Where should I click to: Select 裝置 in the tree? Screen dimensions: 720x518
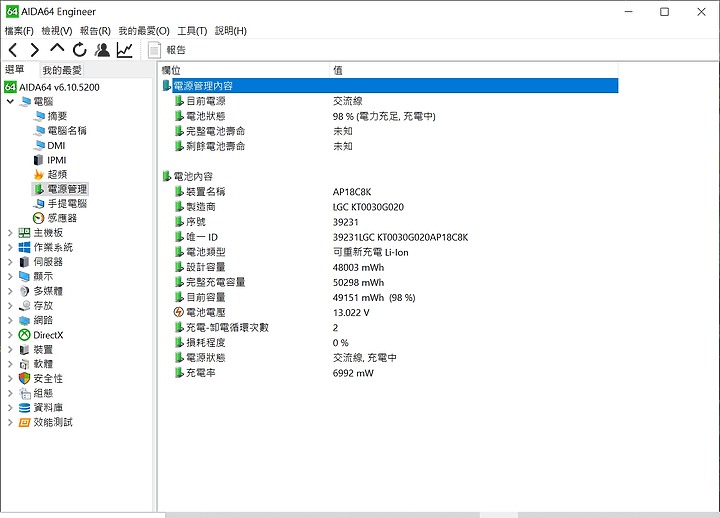43,350
